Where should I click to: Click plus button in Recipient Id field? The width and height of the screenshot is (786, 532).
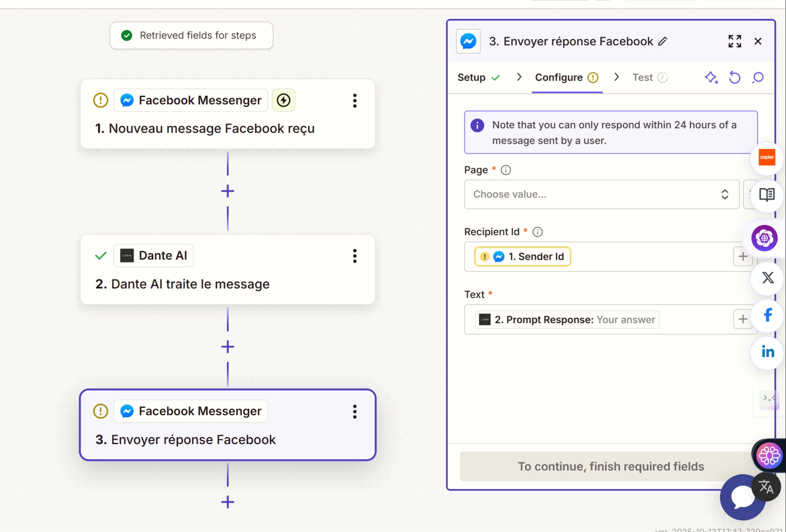pyautogui.click(x=742, y=256)
